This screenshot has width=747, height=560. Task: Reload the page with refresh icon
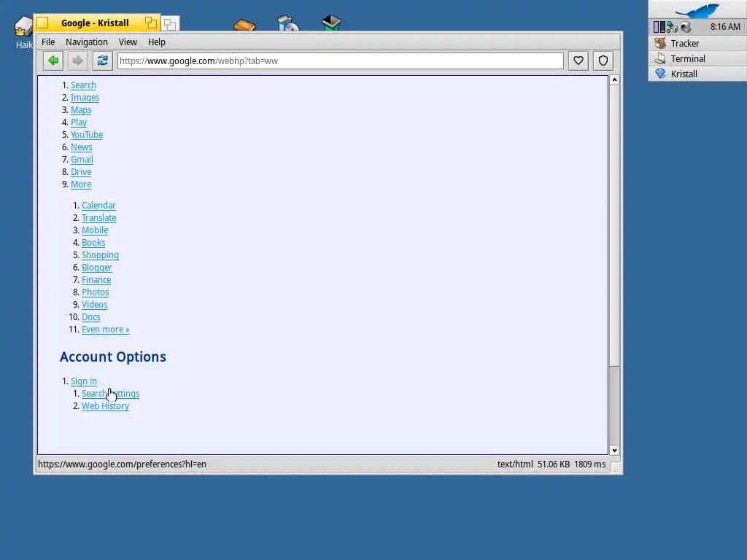coord(102,61)
